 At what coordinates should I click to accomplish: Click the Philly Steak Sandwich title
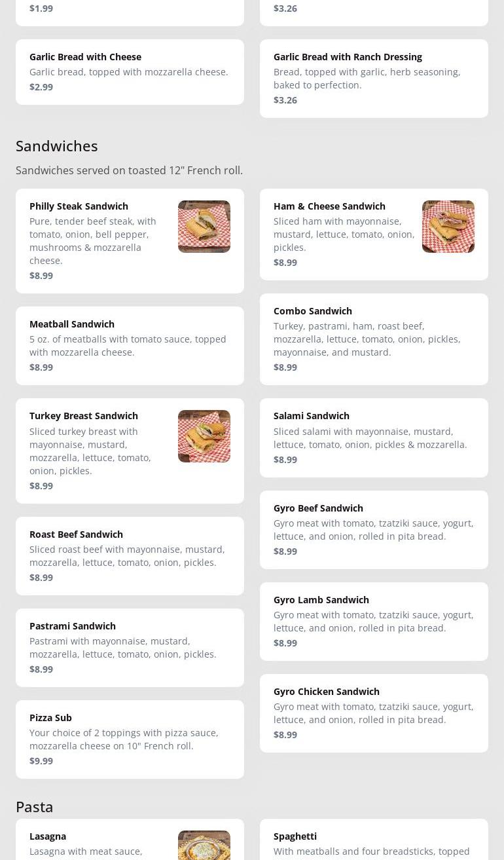point(79,206)
